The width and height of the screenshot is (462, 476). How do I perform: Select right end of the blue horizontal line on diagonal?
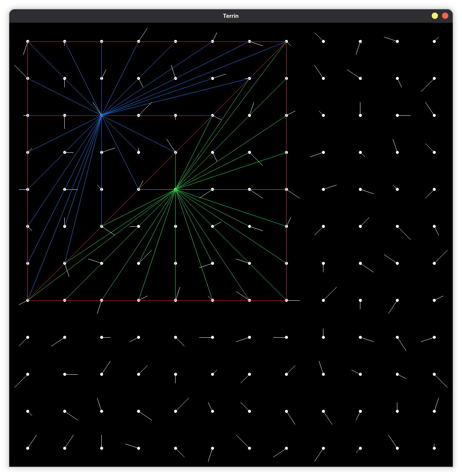213,115
